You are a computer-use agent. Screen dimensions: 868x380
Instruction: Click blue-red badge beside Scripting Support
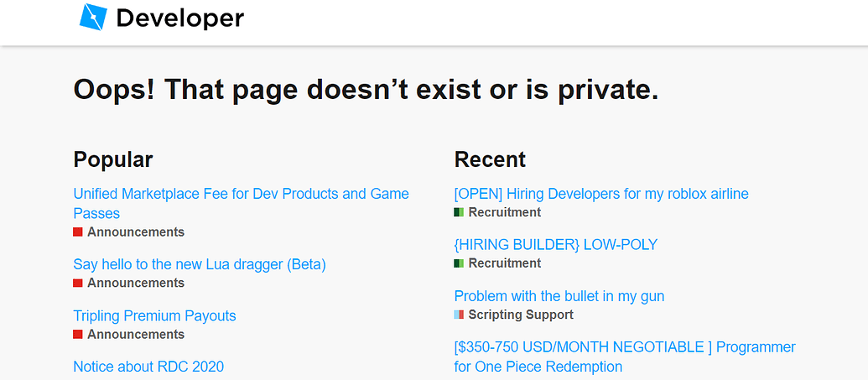pyautogui.click(x=459, y=315)
